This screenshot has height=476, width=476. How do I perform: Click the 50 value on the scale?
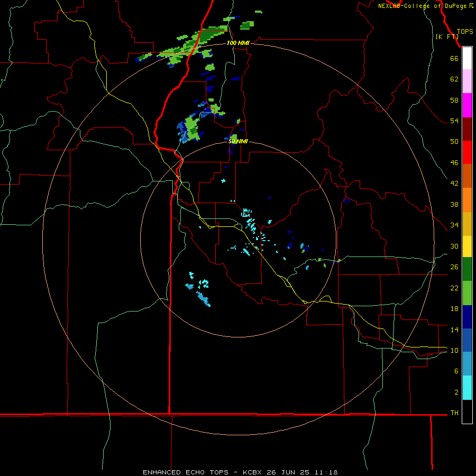point(454,142)
